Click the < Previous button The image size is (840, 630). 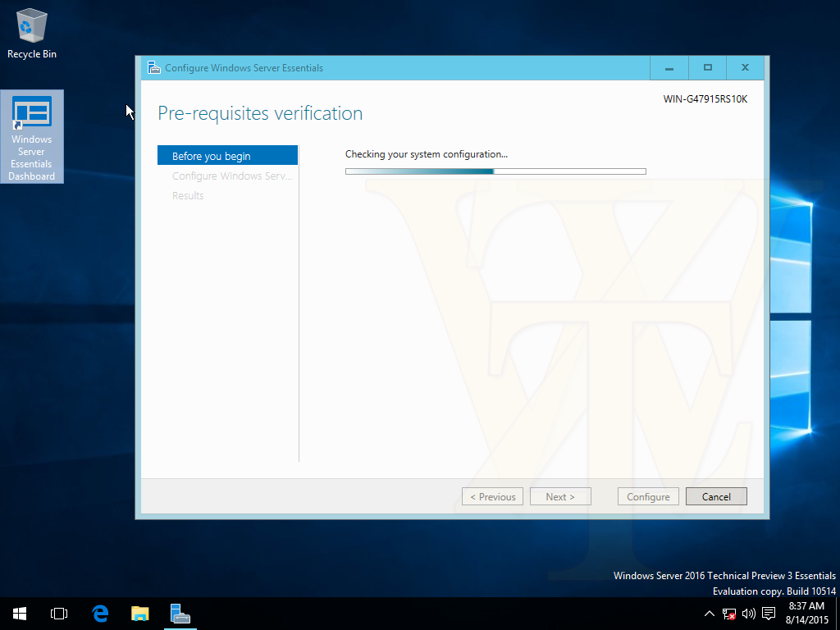click(492, 496)
